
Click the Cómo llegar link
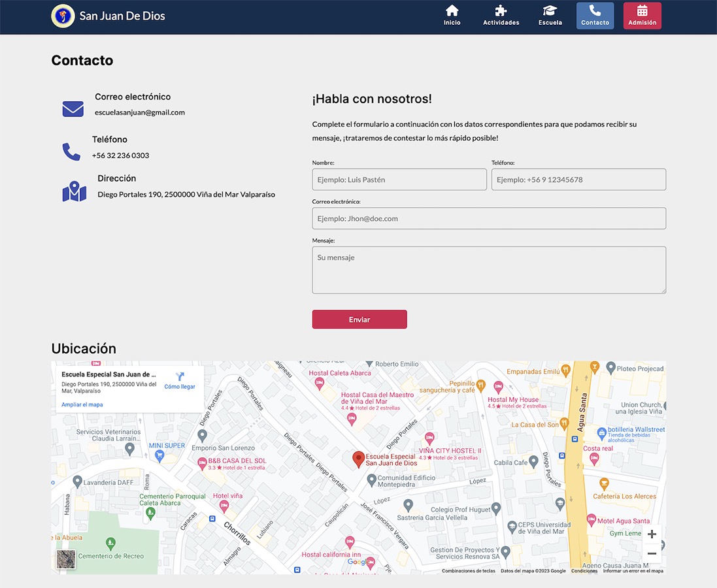[x=179, y=386]
